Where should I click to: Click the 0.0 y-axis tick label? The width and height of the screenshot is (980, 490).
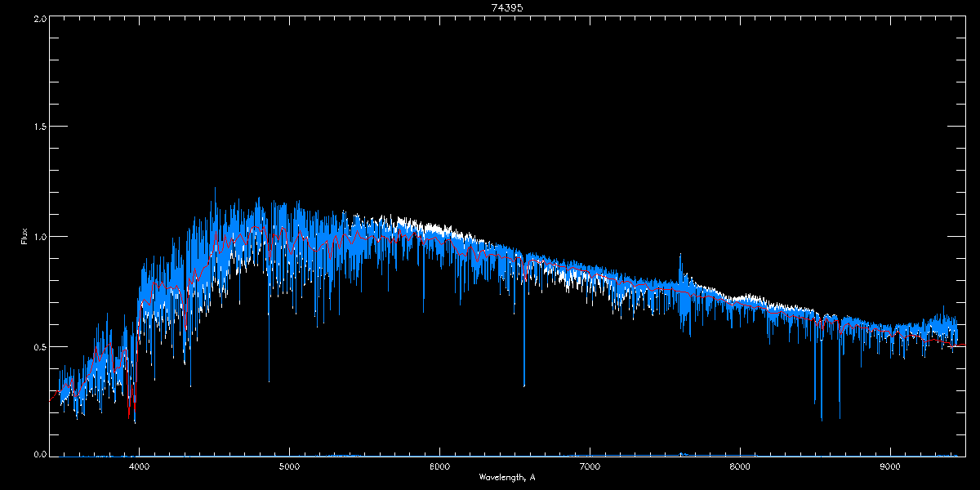point(41,454)
